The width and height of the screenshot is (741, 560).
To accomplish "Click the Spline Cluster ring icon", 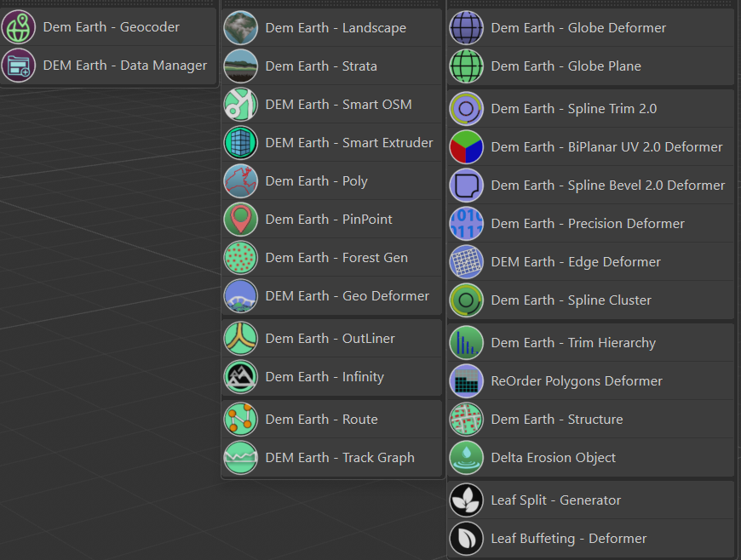I will tap(467, 300).
